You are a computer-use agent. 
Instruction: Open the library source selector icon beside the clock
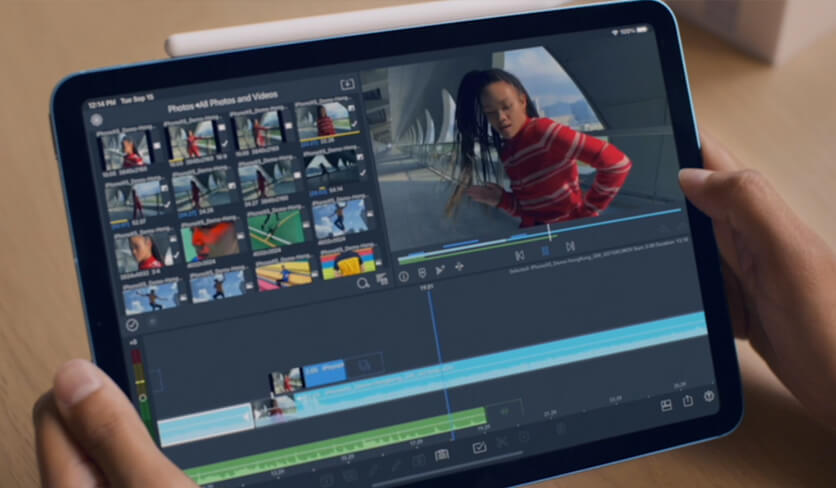tap(97, 120)
